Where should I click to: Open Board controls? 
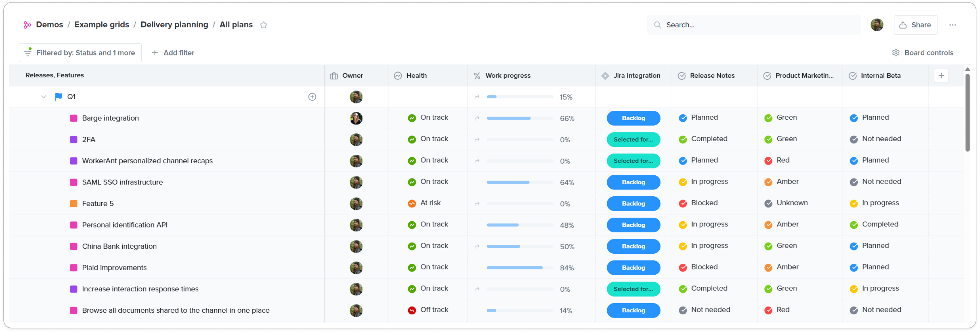coord(922,52)
